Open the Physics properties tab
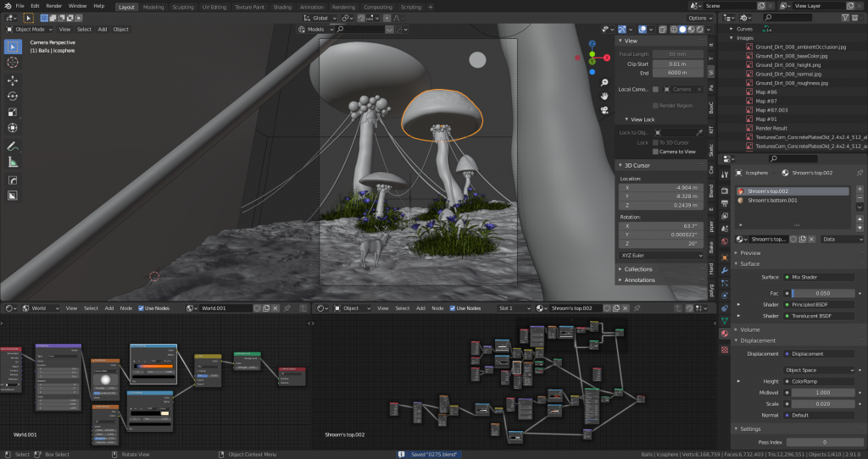Viewport: 868px width, 459px height. (x=724, y=296)
